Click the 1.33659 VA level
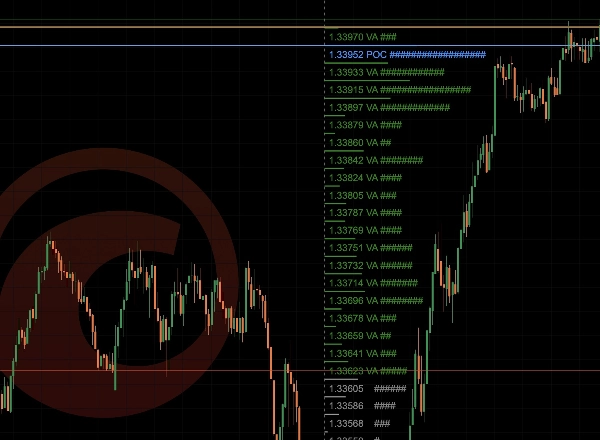The image size is (600, 440). click(360, 336)
